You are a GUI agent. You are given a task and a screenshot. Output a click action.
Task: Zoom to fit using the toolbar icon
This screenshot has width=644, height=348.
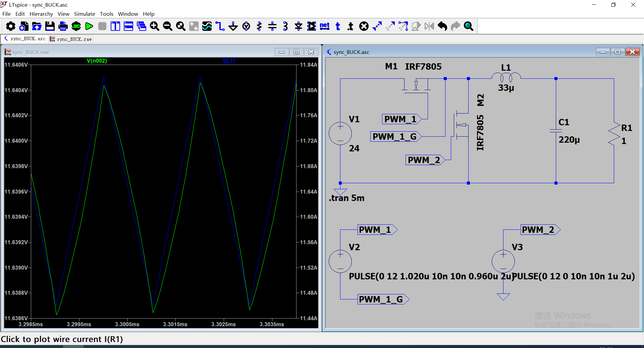[x=181, y=26]
